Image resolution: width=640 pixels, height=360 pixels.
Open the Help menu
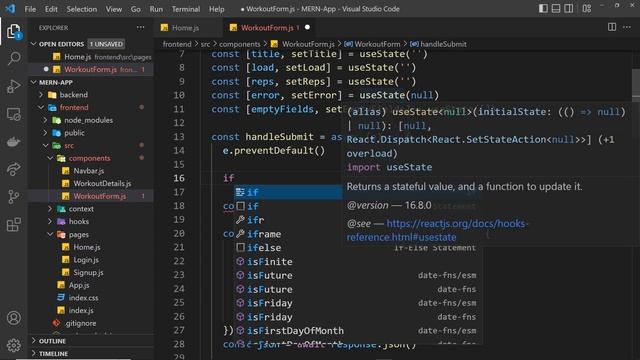(216, 9)
